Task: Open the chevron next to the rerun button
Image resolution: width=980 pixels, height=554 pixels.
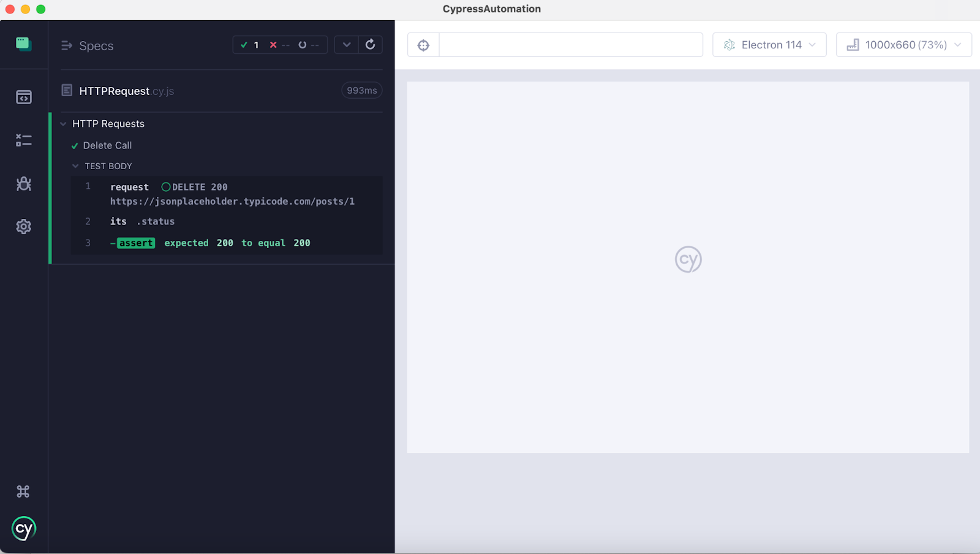Action: tap(346, 44)
